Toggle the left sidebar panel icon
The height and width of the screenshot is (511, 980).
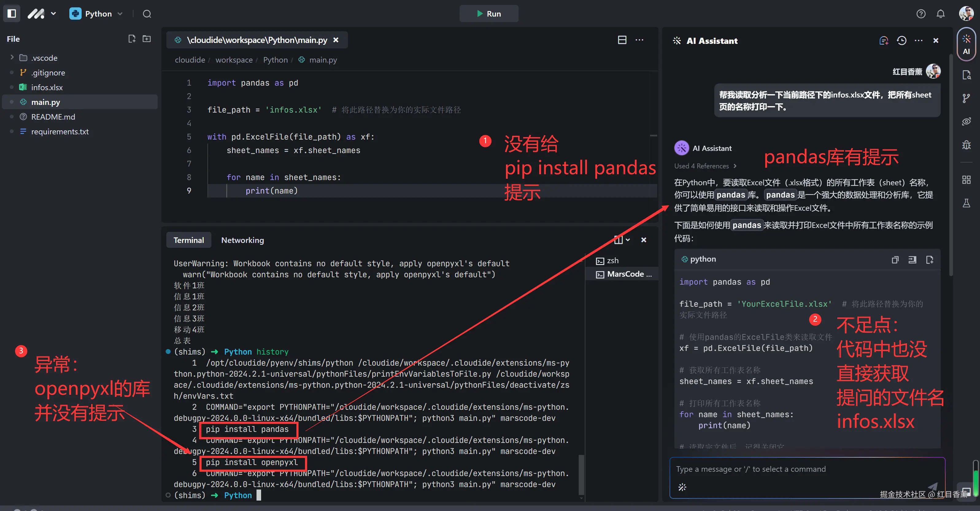(x=12, y=14)
